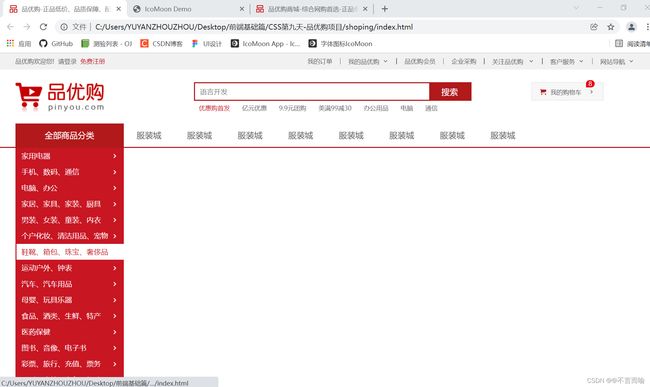Click the file info icon in the address bar

coord(64,27)
